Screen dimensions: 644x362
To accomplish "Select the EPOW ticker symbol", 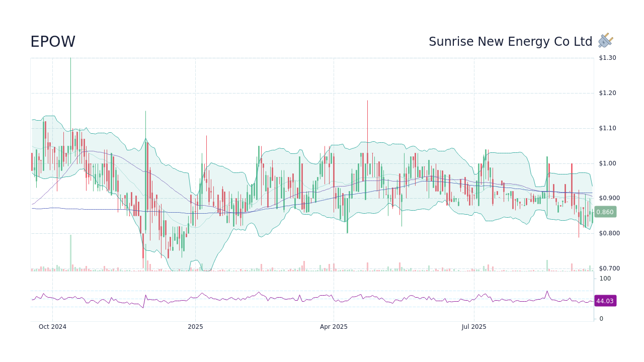I will pyautogui.click(x=52, y=41).
